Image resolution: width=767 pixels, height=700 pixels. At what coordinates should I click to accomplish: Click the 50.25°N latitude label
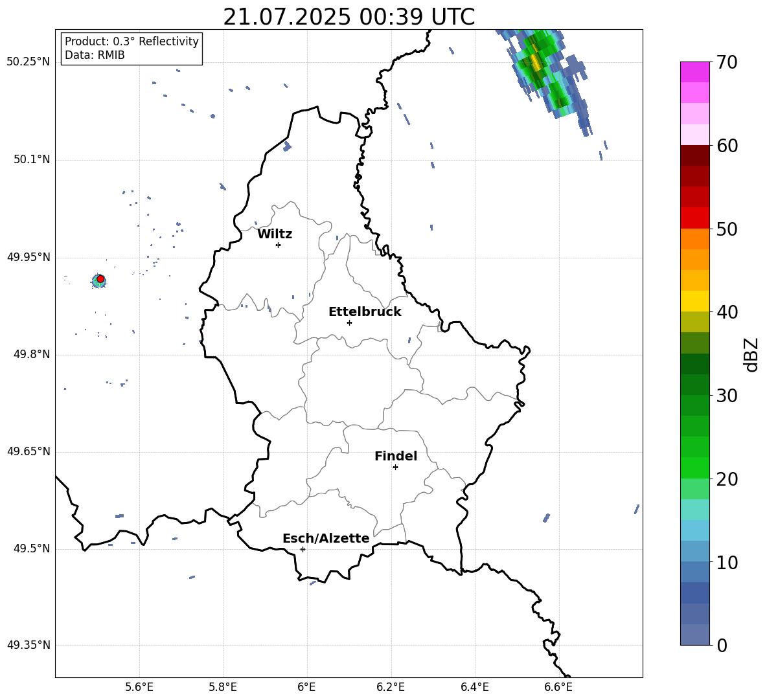(29, 62)
